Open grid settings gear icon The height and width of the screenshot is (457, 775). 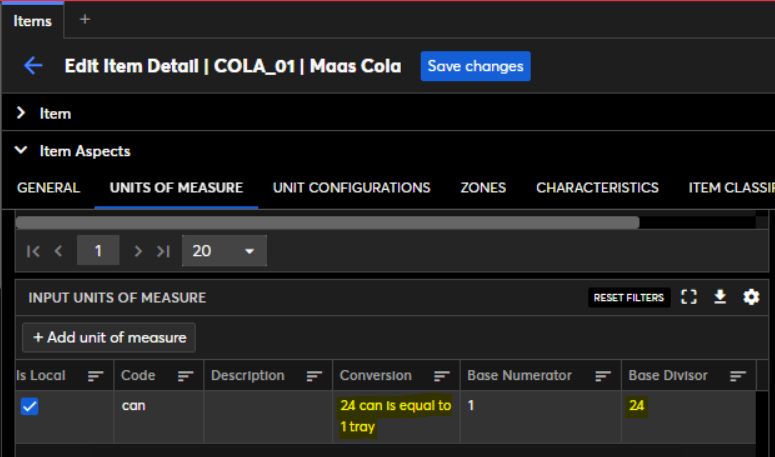pyautogui.click(x=751, y=297)
